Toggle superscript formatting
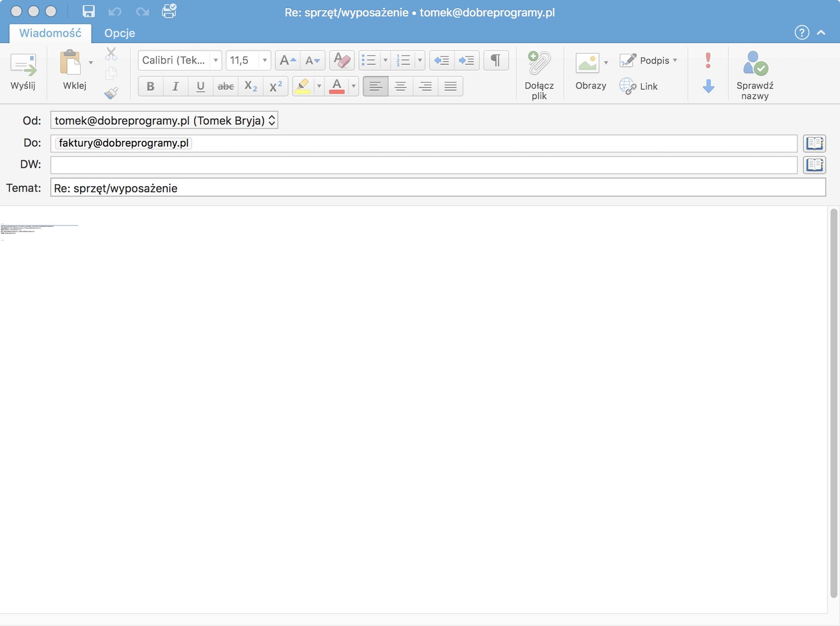This screenshot has width=840, height=626. [x=275, y=86]
